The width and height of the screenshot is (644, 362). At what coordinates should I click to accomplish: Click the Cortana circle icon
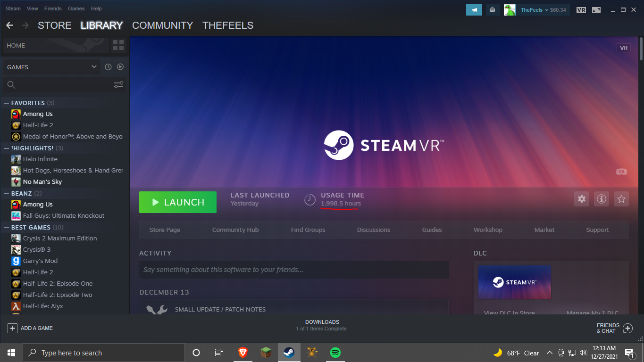(196, 353)
